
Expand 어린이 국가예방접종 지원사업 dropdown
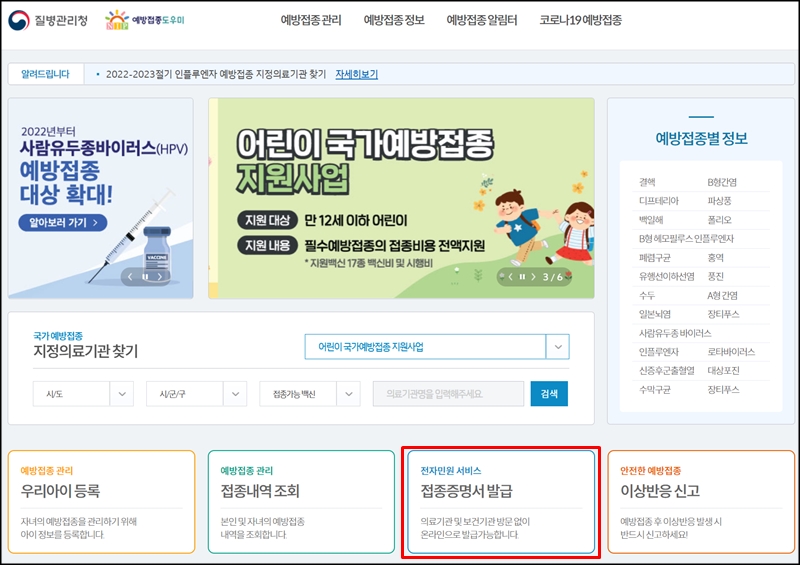point(558,347)
